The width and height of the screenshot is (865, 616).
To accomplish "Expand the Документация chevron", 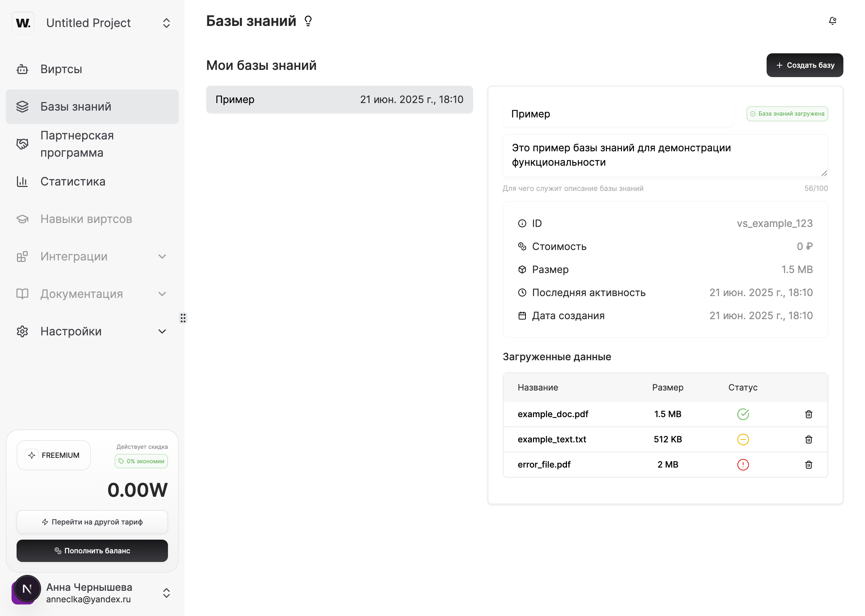I will click(x=162, y=294).
